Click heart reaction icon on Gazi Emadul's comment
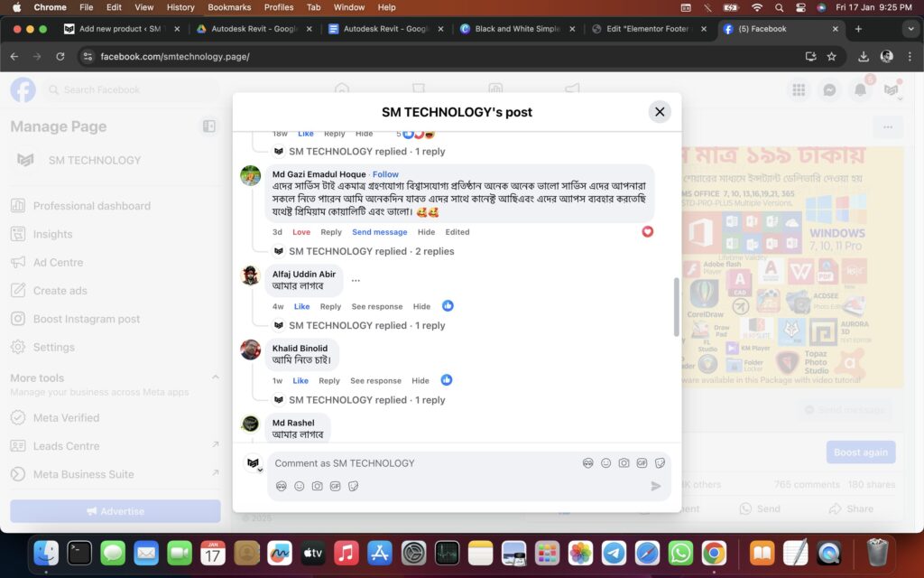 pyautogui.click(x=647, y=232)
